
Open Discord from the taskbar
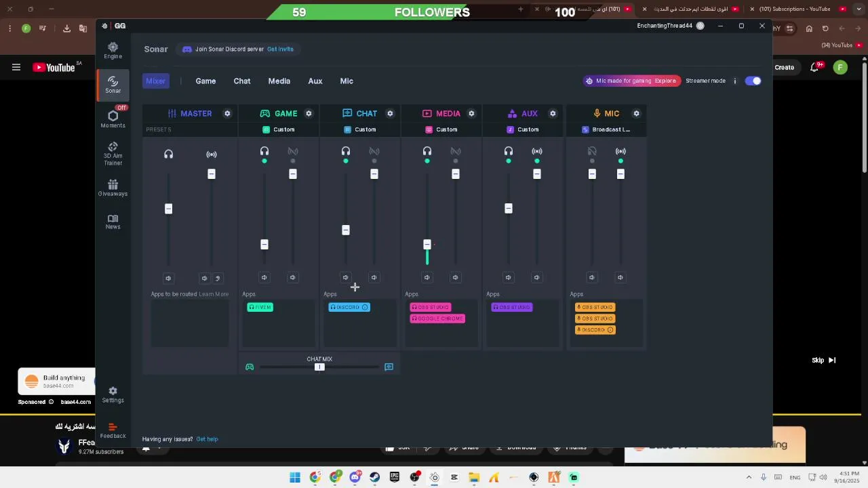coord(355,477)
